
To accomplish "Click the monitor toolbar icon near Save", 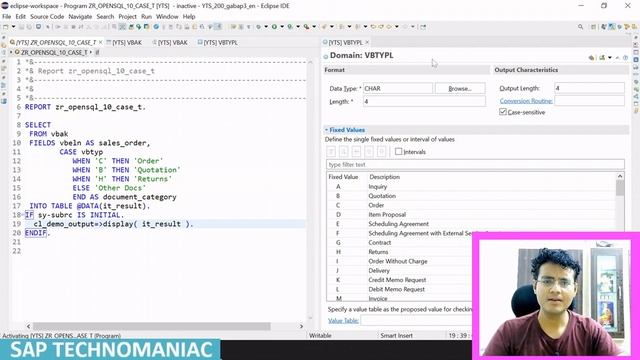I will (x=38, y=27).
